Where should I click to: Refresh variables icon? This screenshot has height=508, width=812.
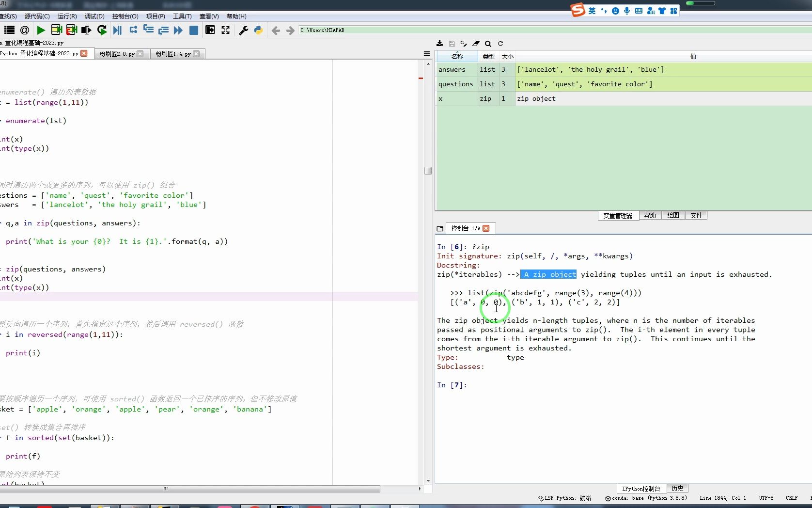(500, 44)
